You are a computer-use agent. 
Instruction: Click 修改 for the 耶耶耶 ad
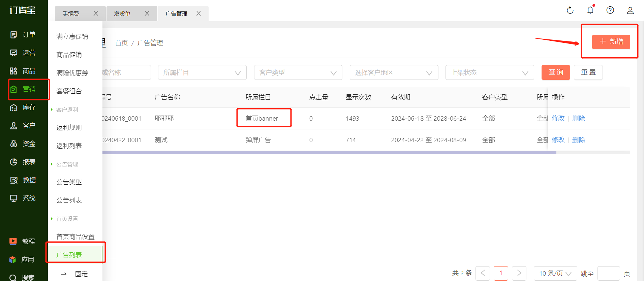point(558,118)
